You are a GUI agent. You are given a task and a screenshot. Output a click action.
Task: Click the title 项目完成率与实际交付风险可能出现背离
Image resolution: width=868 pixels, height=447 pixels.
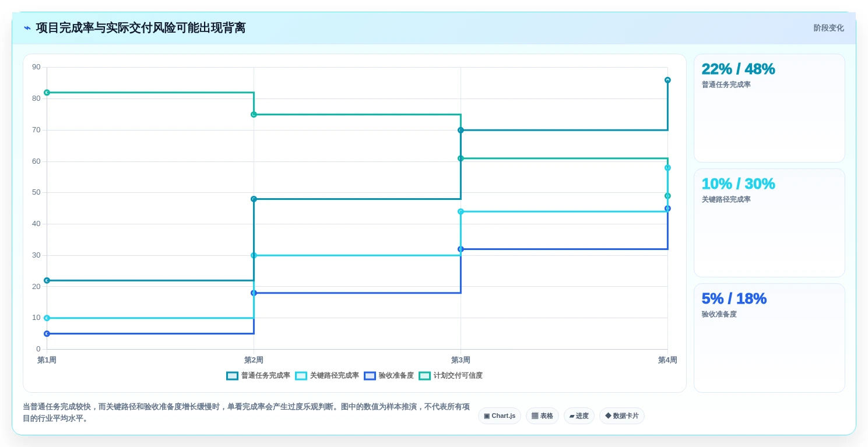tap(140, 28)
